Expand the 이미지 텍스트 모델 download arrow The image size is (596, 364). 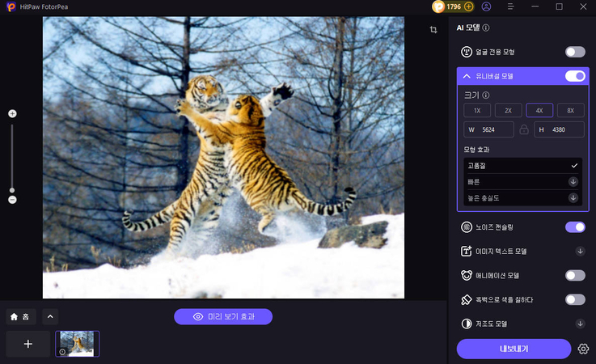pyautogui.click(x=580, y=252)
